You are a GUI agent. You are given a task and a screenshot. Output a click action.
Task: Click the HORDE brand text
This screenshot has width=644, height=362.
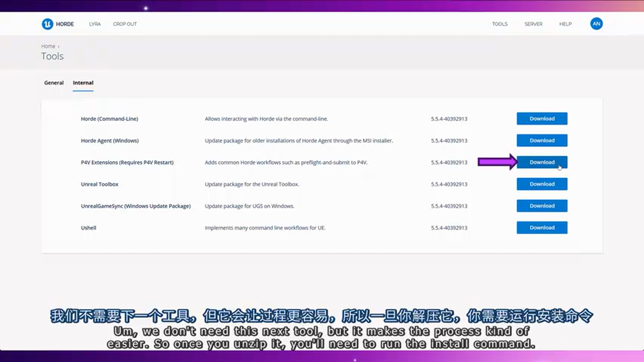[x=65, y=24]
